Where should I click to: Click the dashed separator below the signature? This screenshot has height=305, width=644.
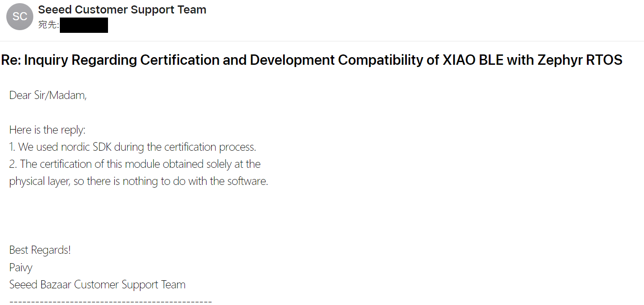tap(110, 301)
